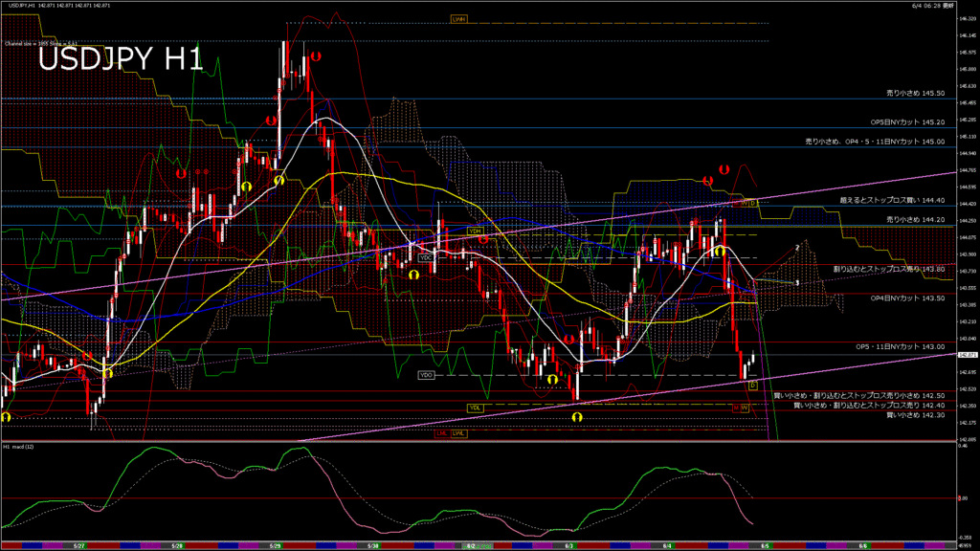The height and width of the screenshot is (551, 980).
Task: Click the 6/5 date on time axis
Action: pyautogui.click(x=765, y=546)
